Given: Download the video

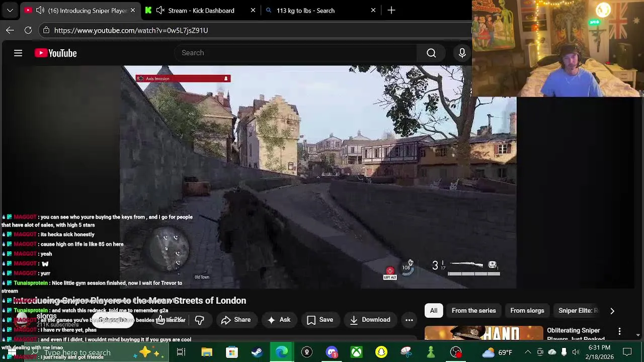Looking at the screenshot, I should (370, 320).
